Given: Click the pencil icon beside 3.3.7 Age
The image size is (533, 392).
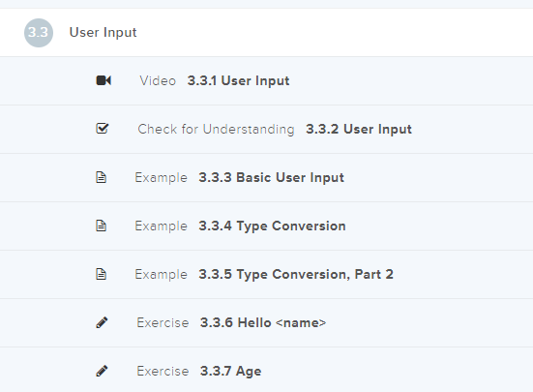Looking at the screenshot, I should [x=102, y=371].
